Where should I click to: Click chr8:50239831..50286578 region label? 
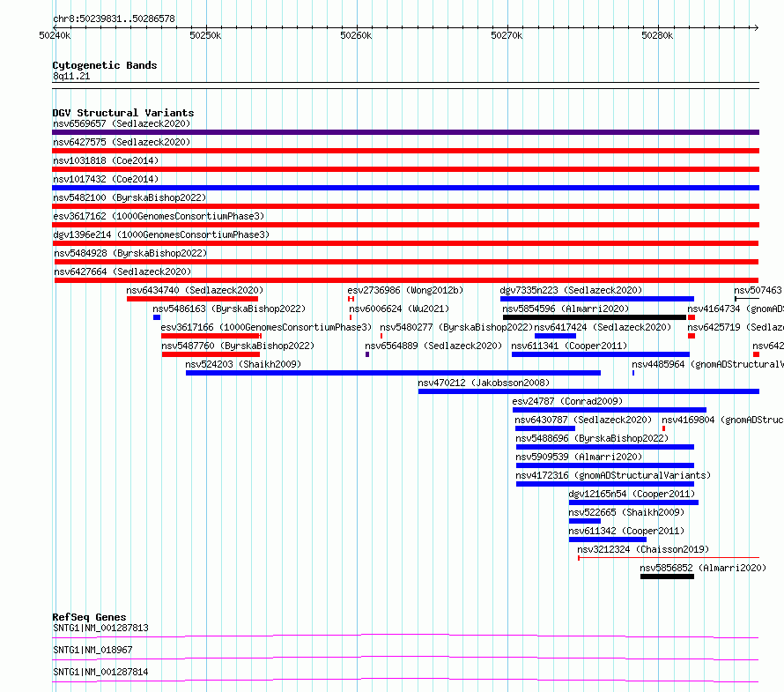click(x=114, y=19)
